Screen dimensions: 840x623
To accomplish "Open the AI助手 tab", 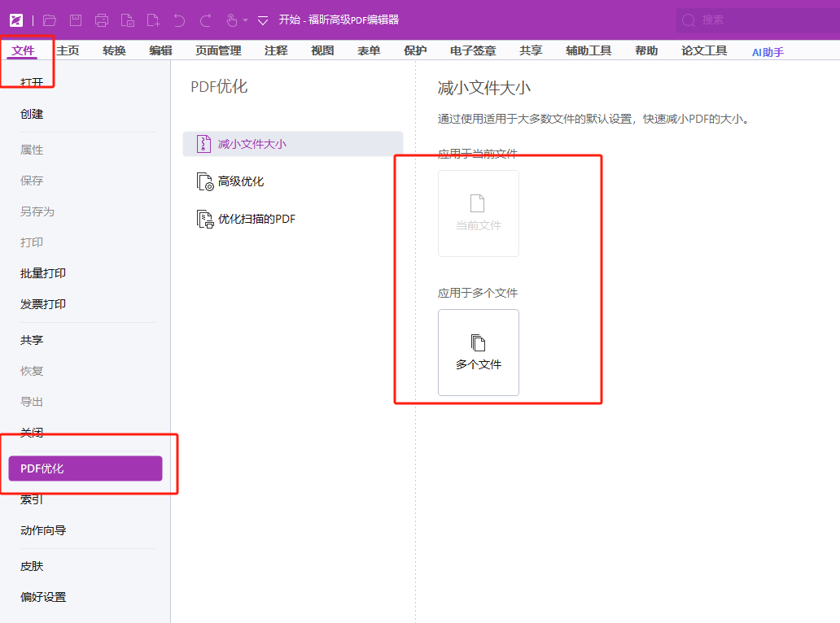I will pyautogui.click(x=768, y=52).
